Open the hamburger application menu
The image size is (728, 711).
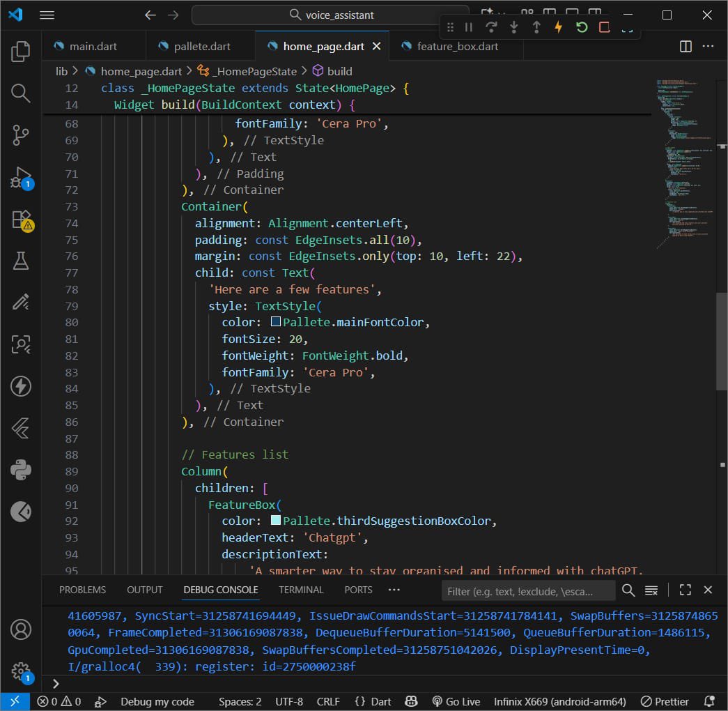(47, 15)
